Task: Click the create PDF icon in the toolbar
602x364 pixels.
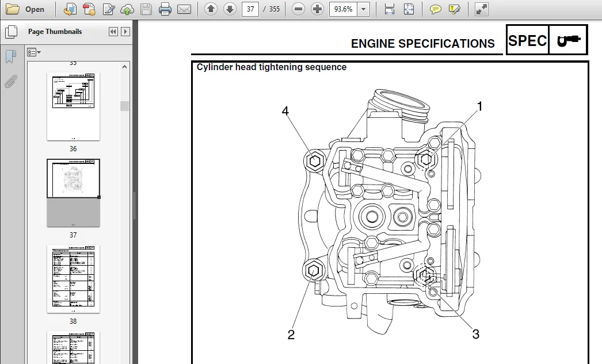Action: (x=89, y=9)
